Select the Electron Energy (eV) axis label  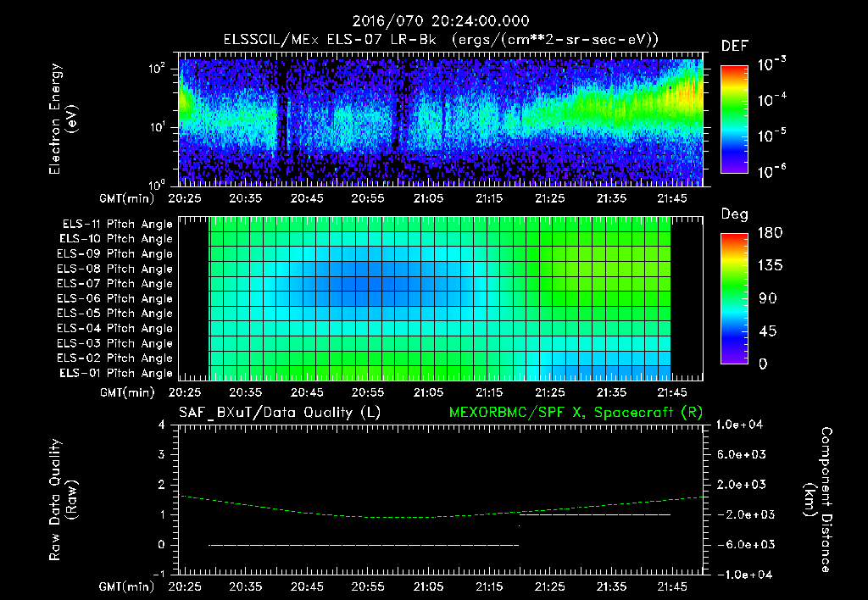pos(63,119)
